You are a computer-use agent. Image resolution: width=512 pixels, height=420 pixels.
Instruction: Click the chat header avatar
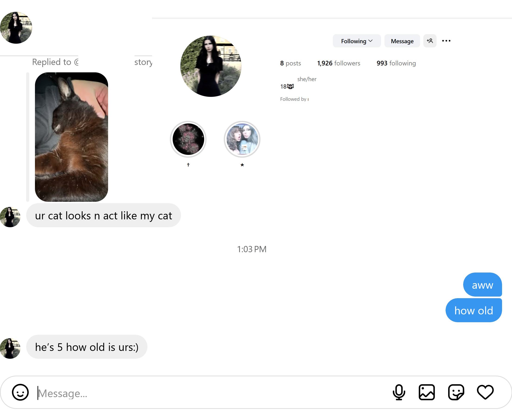pos(16,28)
